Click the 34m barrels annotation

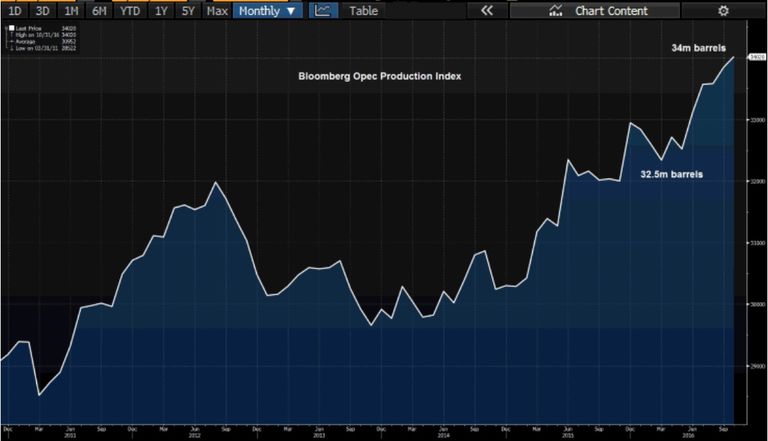tap(698, 48)
